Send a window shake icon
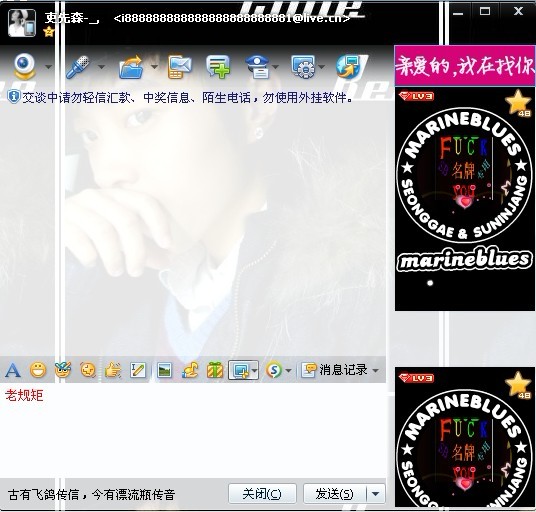 pos(88,370)
